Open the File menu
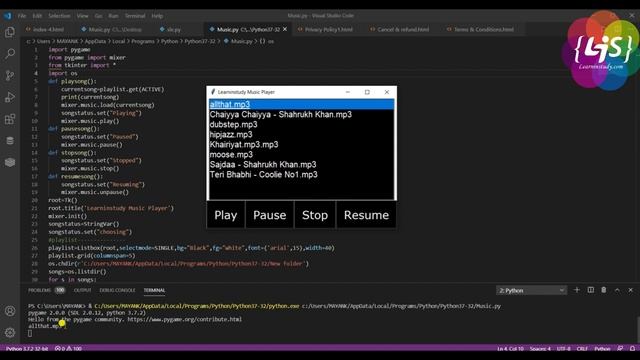This screenshot has width=640, height=360. pos(22,16)
